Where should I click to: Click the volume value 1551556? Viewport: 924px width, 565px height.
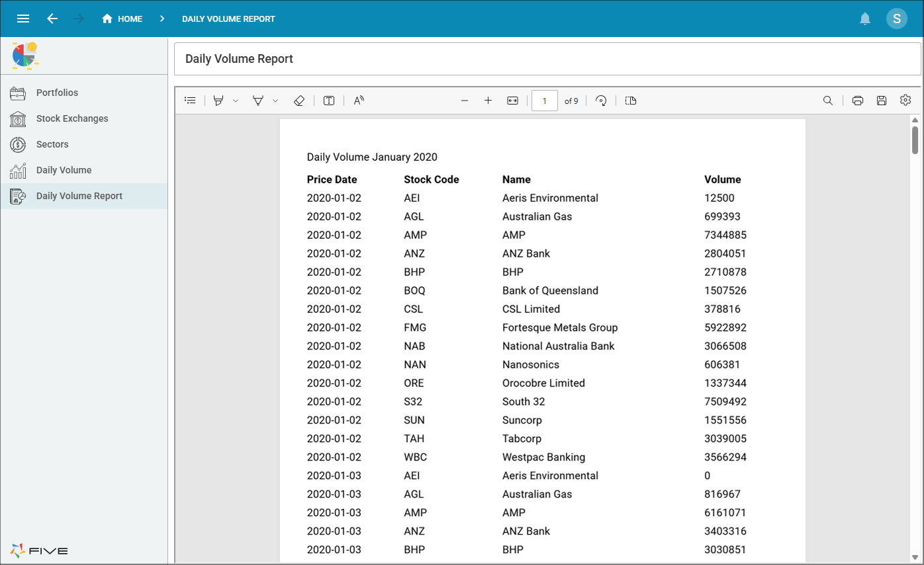point(725,420)
